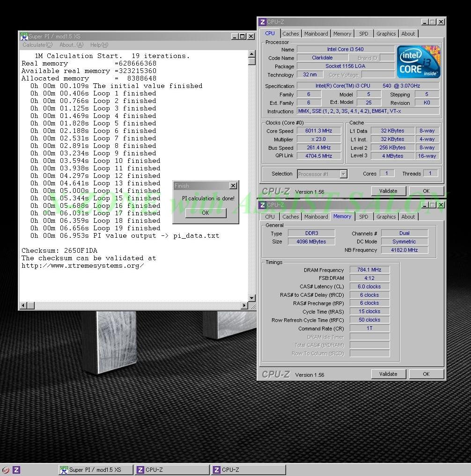This screenshot has height=476, width=471.
Task: Open Mainboard tab in lower CPU-Z window
Action: (x=316, y=217)
